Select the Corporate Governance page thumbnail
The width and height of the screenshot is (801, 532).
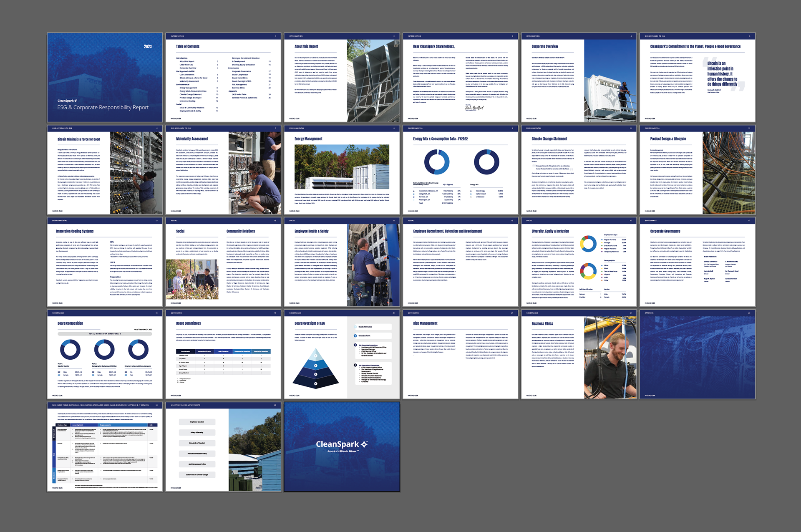coord(697,262)
